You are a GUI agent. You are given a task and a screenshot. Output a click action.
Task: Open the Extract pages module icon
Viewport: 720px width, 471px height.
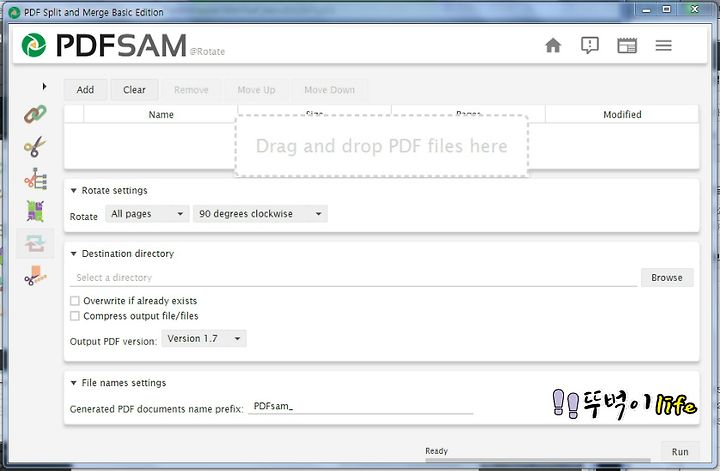click(x=36, y=275)
